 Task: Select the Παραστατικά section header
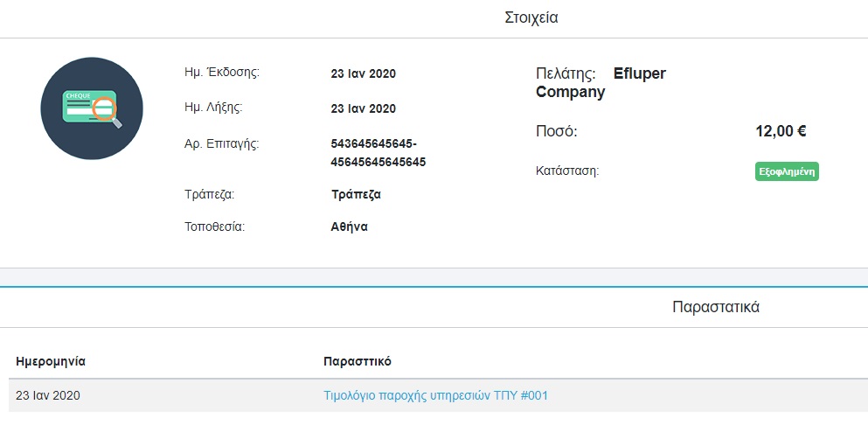[x=716, y=307]
